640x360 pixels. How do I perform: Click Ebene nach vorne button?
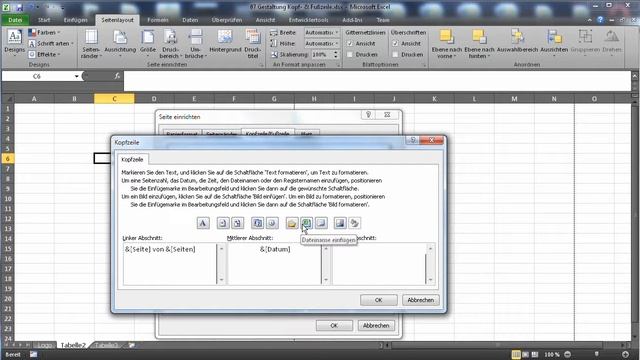447,44
